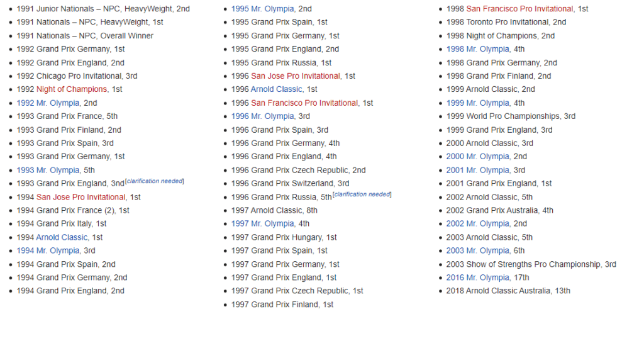Screen dimensions: 644x348
Task: Go to the 1997 Mr. Olympia link
Action: (x=263, y=223)
